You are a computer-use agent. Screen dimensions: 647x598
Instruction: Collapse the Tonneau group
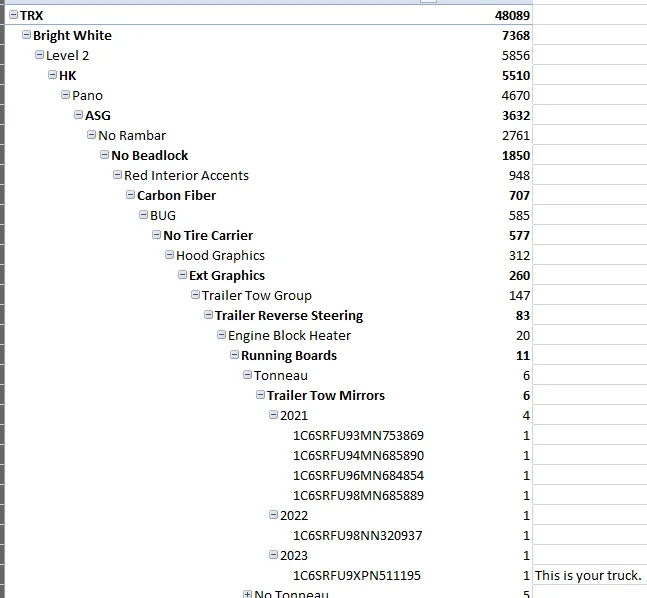(247, 375)
